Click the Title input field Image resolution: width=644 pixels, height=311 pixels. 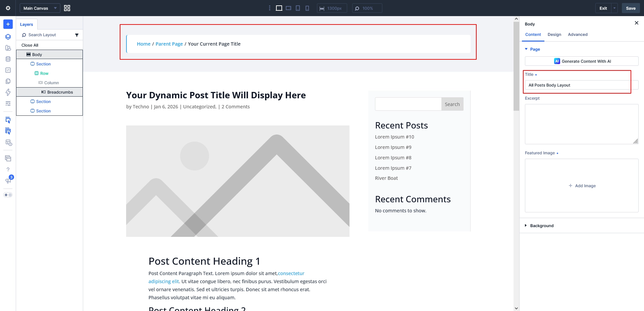point(582,85)
